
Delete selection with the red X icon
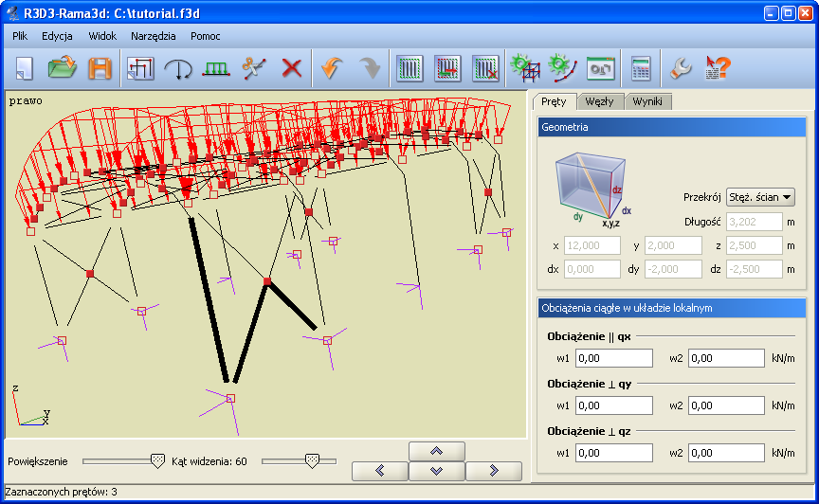coord(291,68)
